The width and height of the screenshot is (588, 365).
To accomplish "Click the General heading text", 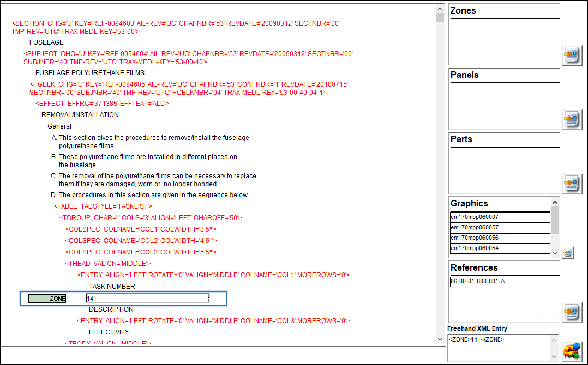I will coord(59,126).
